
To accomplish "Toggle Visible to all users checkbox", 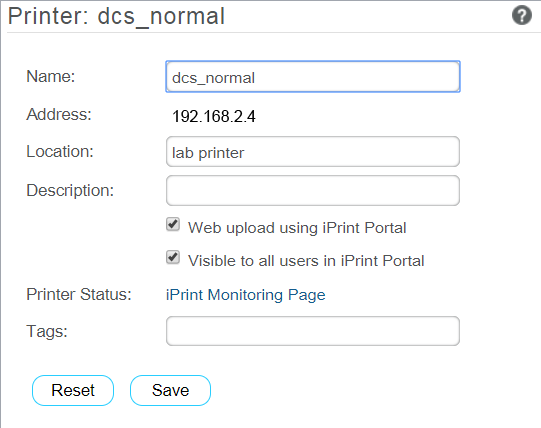I will click(x=173, y=257).
